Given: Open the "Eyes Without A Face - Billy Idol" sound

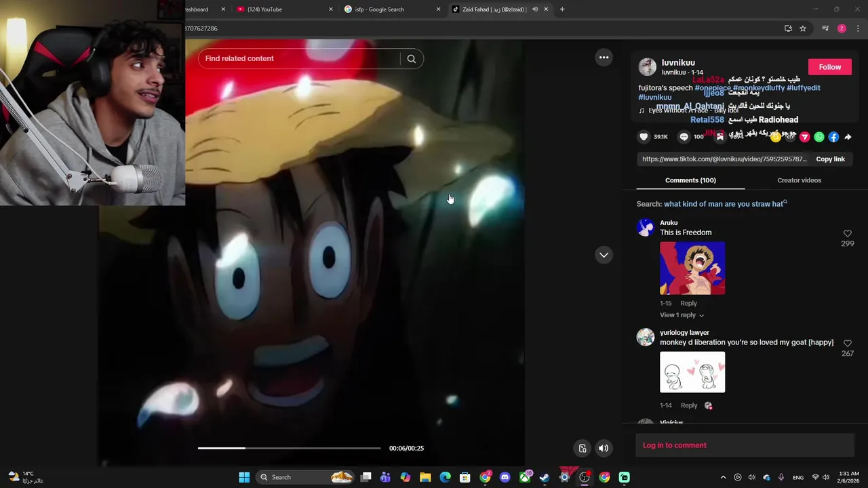Looking at the screenshot, I should (x=693, y=110).
